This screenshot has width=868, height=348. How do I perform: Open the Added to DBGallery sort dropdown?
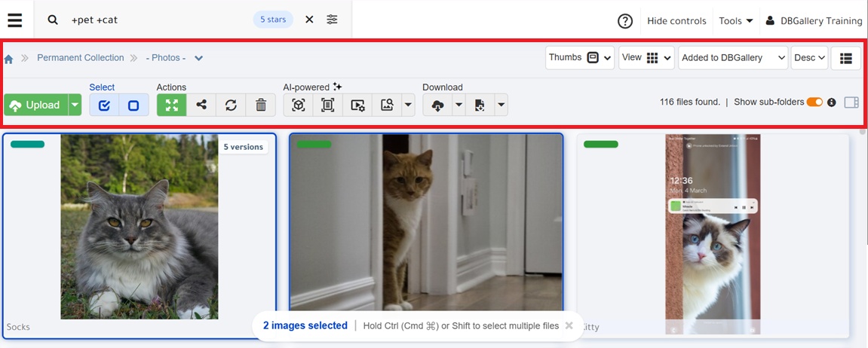733,58
